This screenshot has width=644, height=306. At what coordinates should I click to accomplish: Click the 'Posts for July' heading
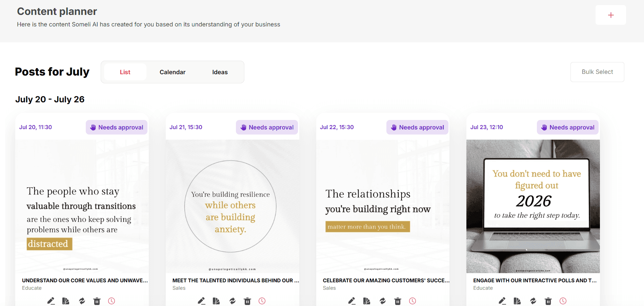52,72
